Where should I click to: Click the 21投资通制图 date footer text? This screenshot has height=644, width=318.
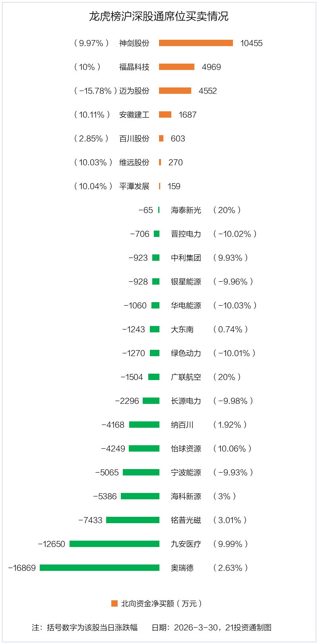pos(211,627)
